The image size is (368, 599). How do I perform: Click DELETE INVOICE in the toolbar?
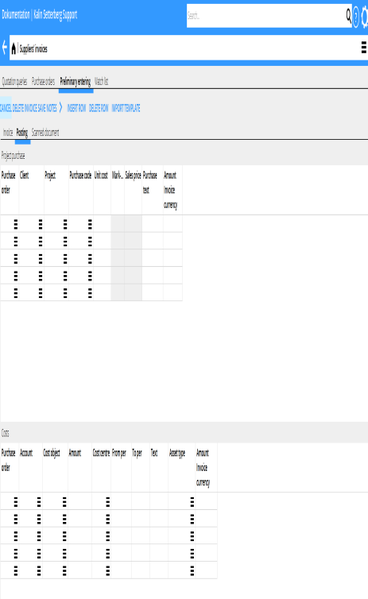click(25, 108)
